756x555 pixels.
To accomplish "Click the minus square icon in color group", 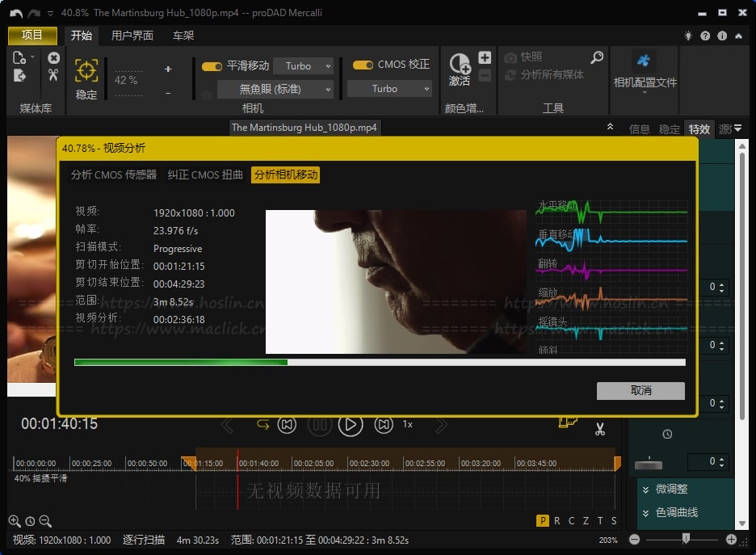I will pos(485,75).
